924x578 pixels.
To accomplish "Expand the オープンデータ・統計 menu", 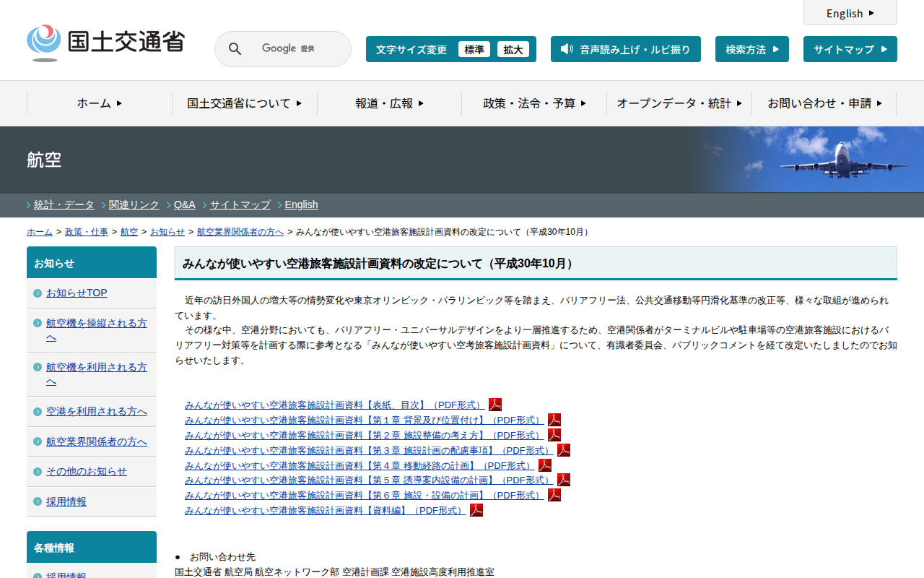I will [x=679, y=103].
